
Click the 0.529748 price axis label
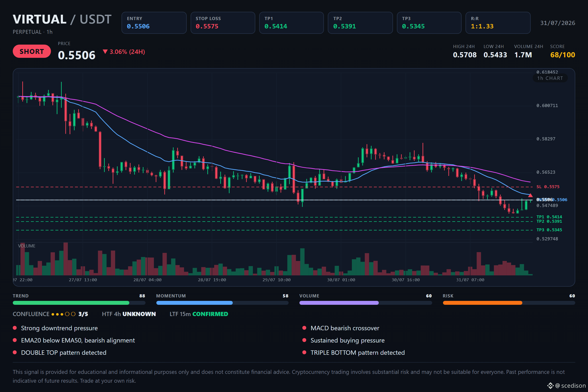click(x=547, y=239)
